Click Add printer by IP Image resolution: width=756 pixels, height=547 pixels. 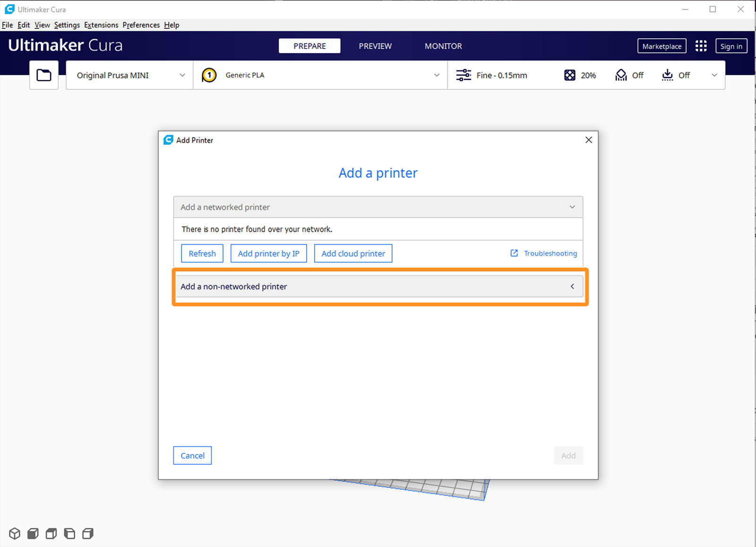pos(268,253)
